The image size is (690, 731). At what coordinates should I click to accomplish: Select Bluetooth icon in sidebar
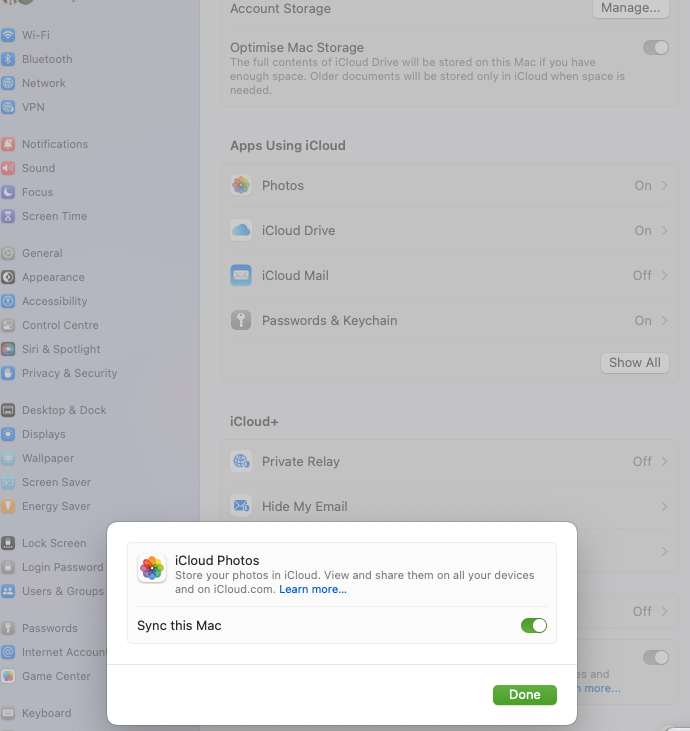tap(8, 59)
